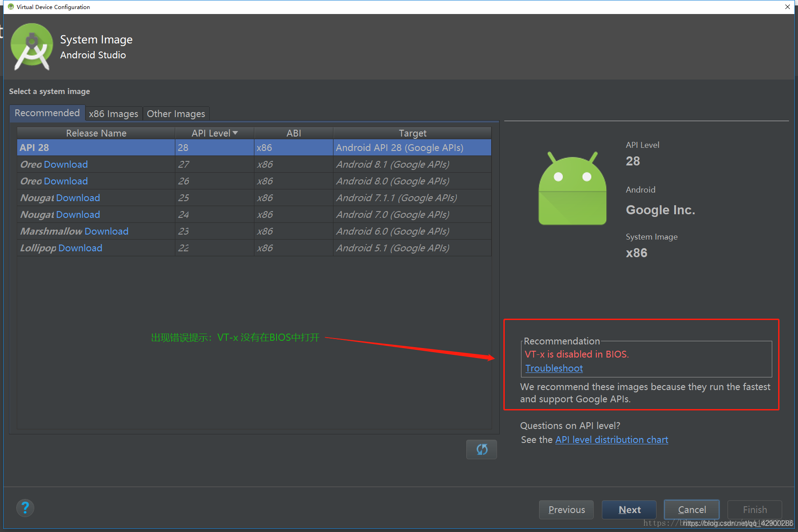Screen dimensions: 798x532
Task: Open the help question mark icon
Action: point(25,508)
